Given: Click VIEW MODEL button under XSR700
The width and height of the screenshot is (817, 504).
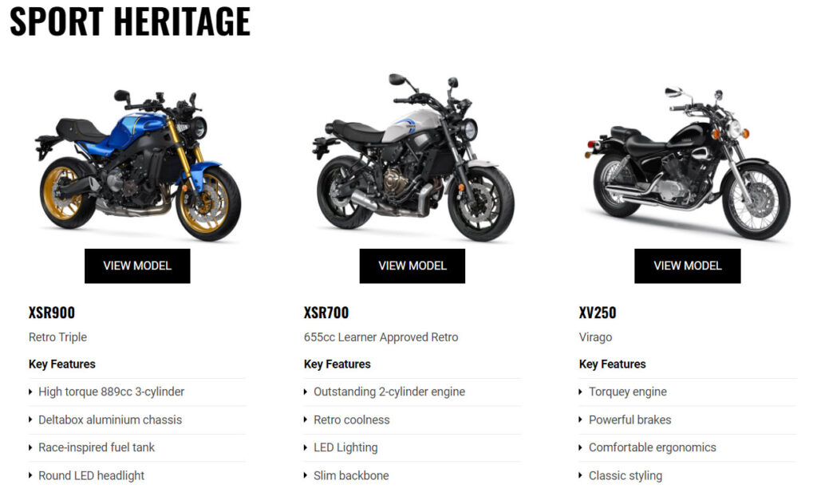Looking at the screenshot, I should click(x=412, y=266).
